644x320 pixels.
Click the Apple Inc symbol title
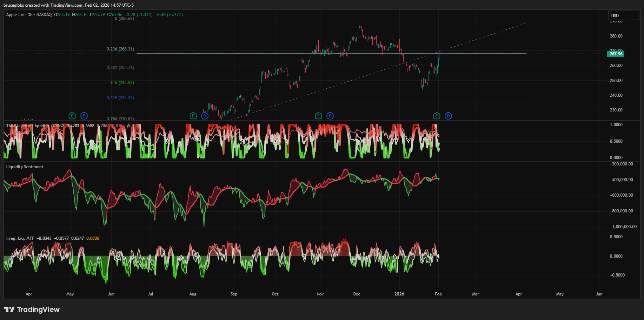pos(15,15)
